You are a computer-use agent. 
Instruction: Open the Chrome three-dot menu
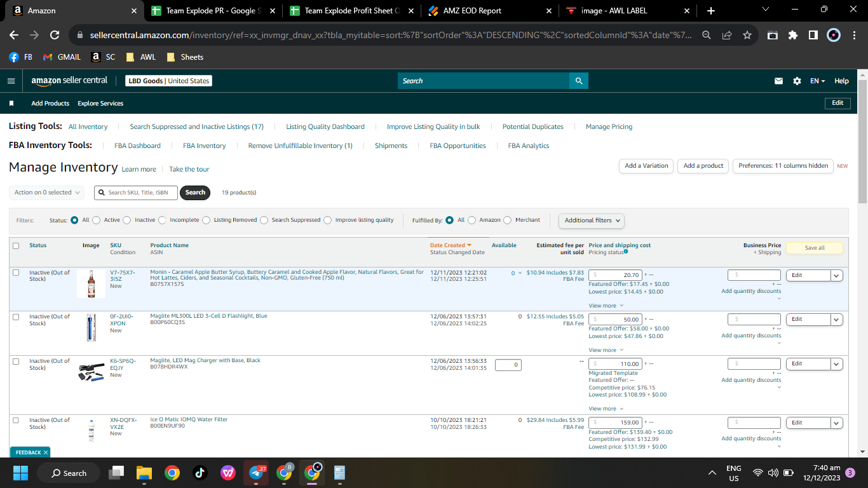coord(854,35)
